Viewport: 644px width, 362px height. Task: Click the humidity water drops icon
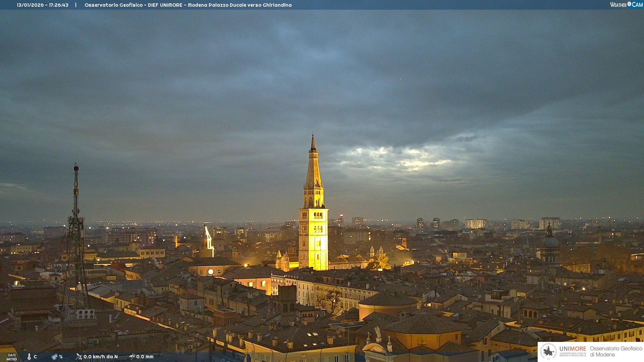point(54,357)
